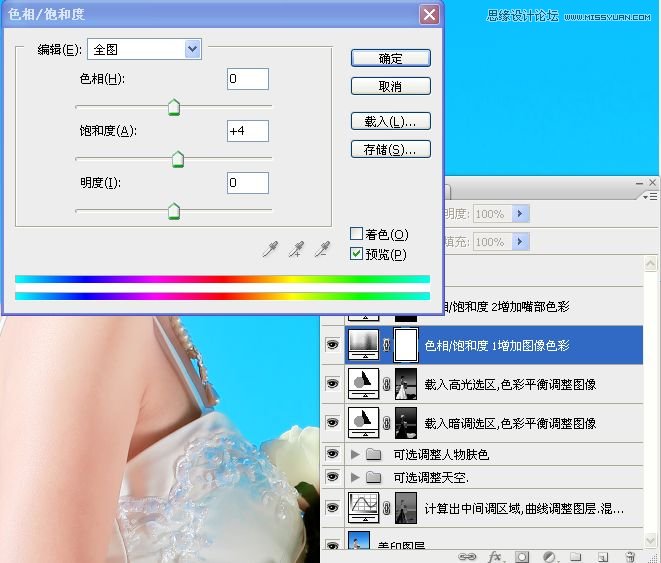661x563 pixels.
Task: Click layers panel scroll up arrow
Action: coord(650,264)
